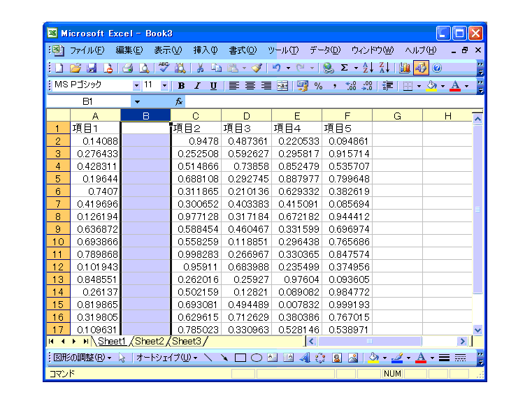Cut selection with the scissors icon
The width and height of the screenshot is (532, 408).
coord(200,68)
